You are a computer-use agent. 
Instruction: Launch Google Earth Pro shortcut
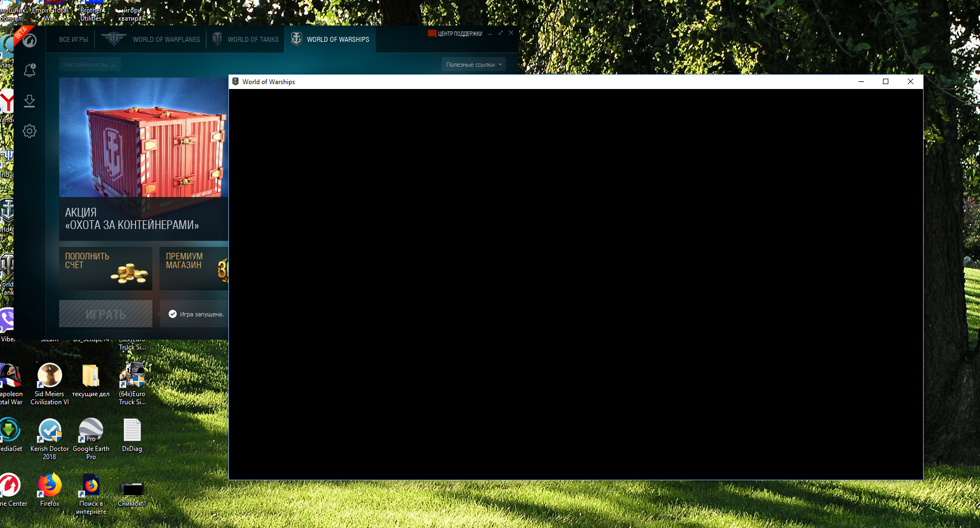[91, 438]
